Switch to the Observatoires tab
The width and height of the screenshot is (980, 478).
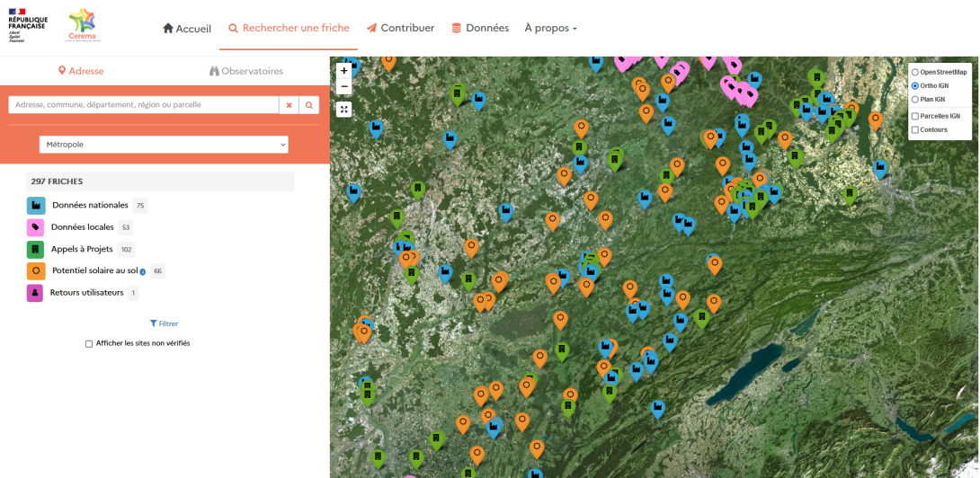246,71
